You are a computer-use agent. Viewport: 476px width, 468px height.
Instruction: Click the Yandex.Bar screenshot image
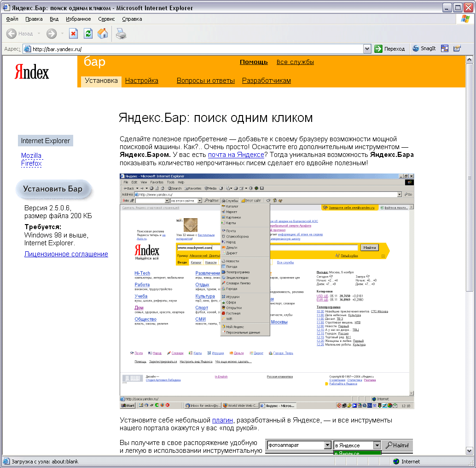coord(267,291)
